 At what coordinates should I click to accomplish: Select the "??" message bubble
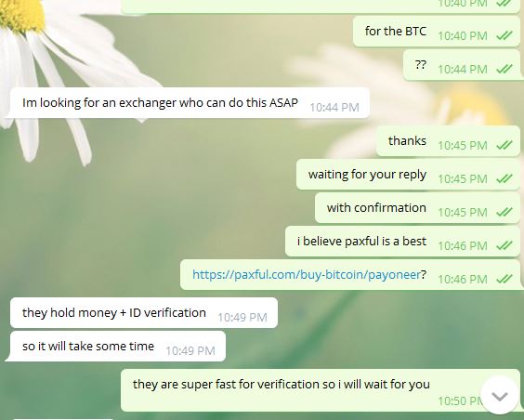click(462, 65)
